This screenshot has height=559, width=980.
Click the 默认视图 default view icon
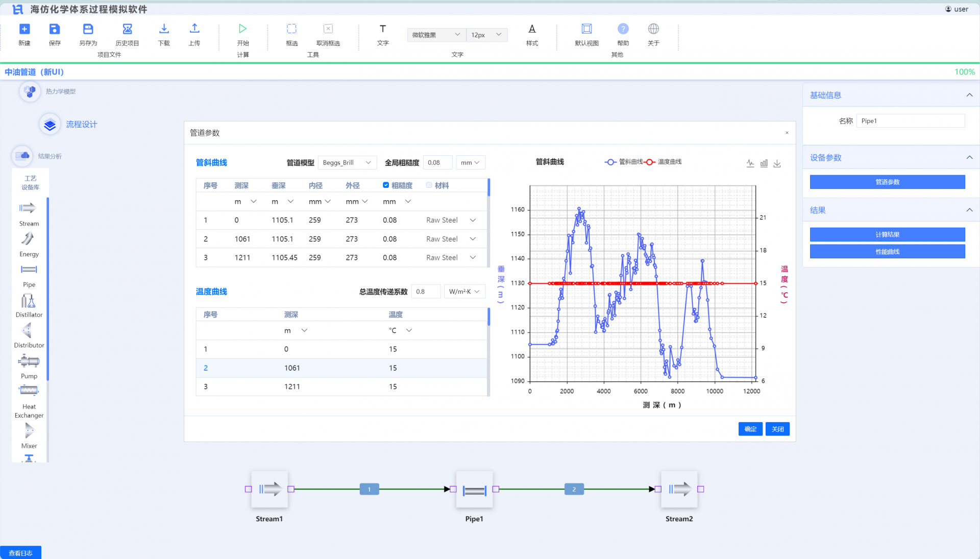pyautogui.click(x=586, y=29)
